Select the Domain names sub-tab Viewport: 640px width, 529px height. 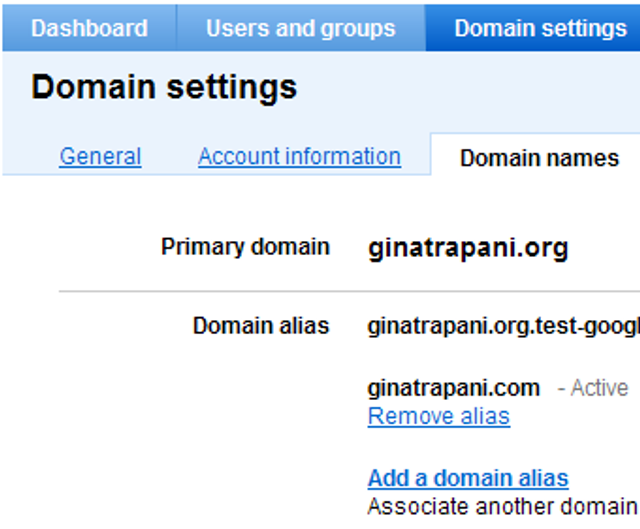[x=539, y=158]
